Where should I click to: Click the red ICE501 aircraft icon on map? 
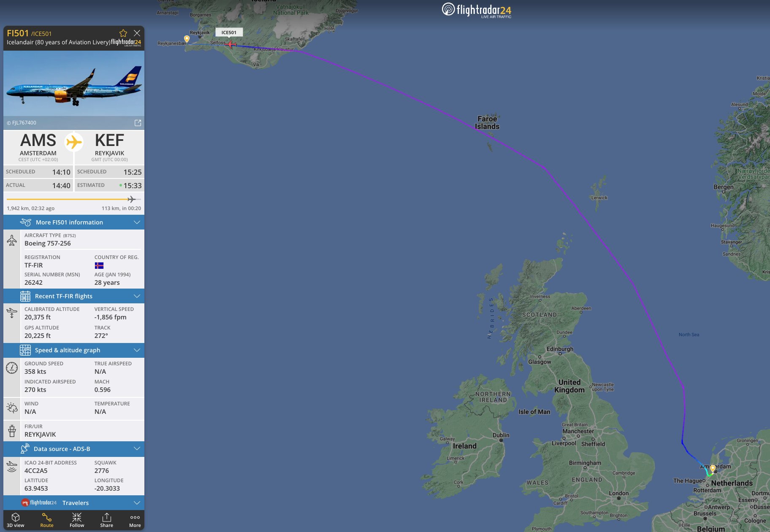pyautogui.click(x=230, y=44)
